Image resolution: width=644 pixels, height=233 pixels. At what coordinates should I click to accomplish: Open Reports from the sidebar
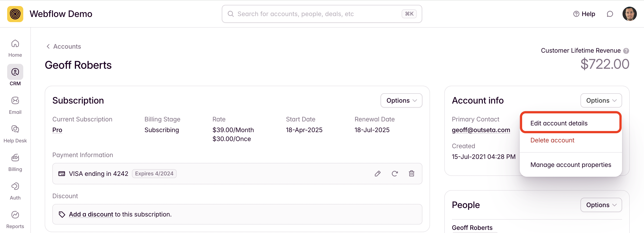[15, 220]
